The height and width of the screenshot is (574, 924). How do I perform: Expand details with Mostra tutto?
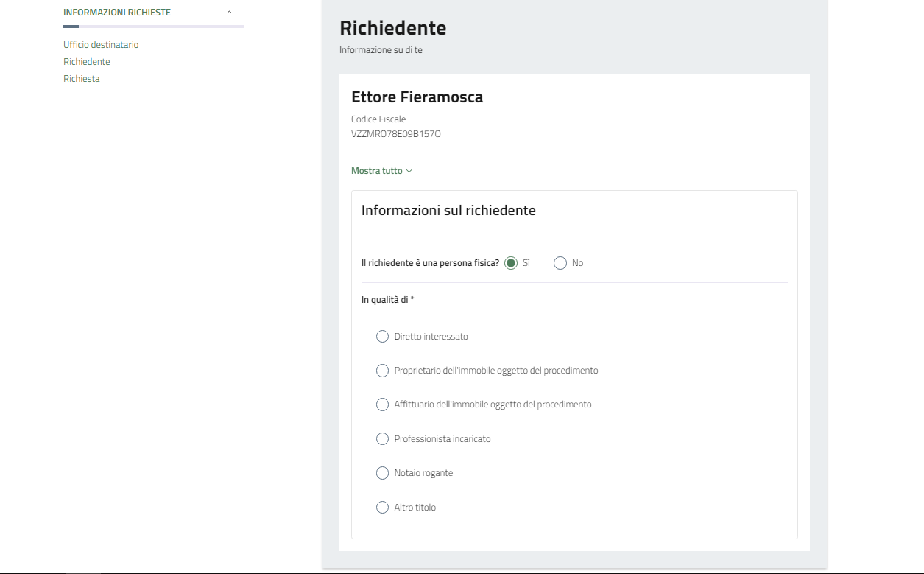(x=376, y=171)
